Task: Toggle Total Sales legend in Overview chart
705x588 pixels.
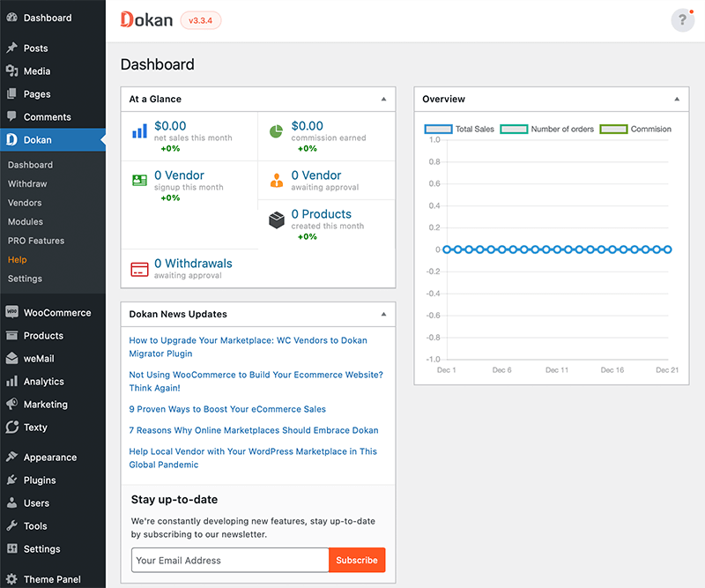Action: coord(458,129)
